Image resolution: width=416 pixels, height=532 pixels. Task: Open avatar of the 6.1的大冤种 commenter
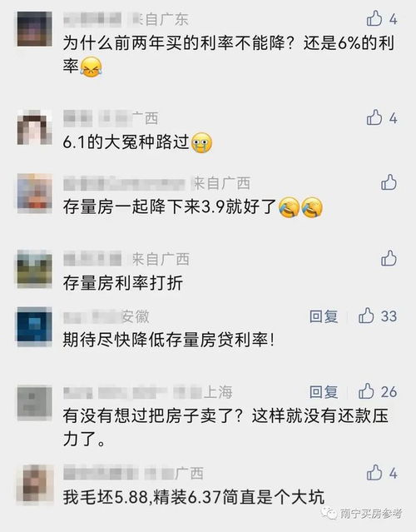pyautogui.click(x=34, y=127)
